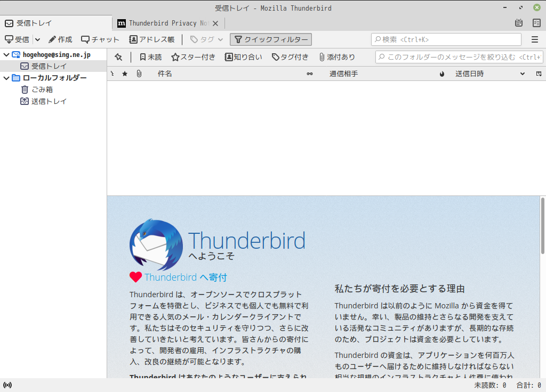Click the inbox tray icon in the sidebar
546x392 pixels.
[25, 66]
